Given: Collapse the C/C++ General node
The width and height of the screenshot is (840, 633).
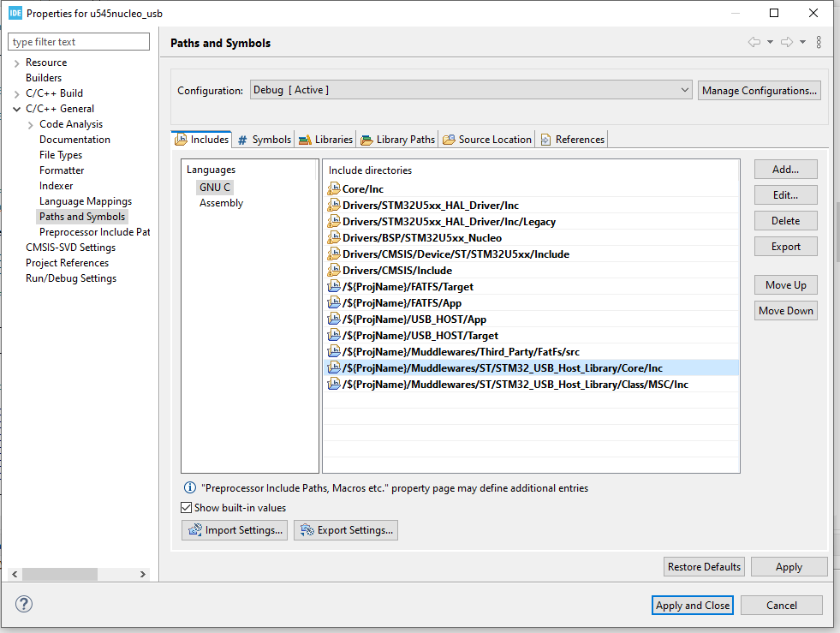Looking at the screenshot, I should pyautogui.click(x=16, y=109).
